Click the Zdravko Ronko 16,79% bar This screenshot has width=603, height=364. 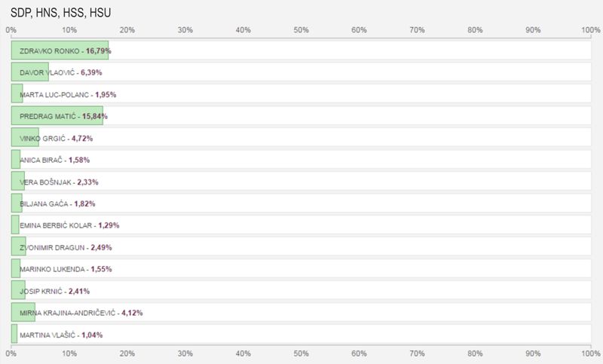pos(60,50)
